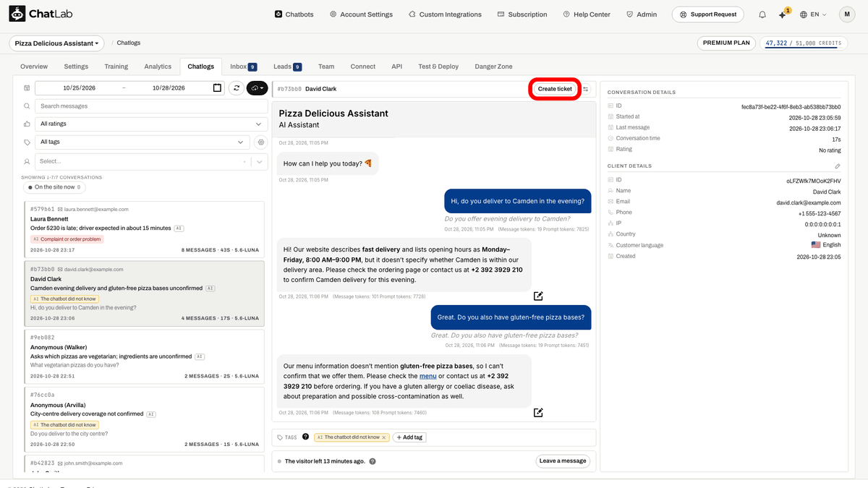This screenshot has height=488, width=868.
Task: Refresh the chatlogs list
Action: point(236,88)
